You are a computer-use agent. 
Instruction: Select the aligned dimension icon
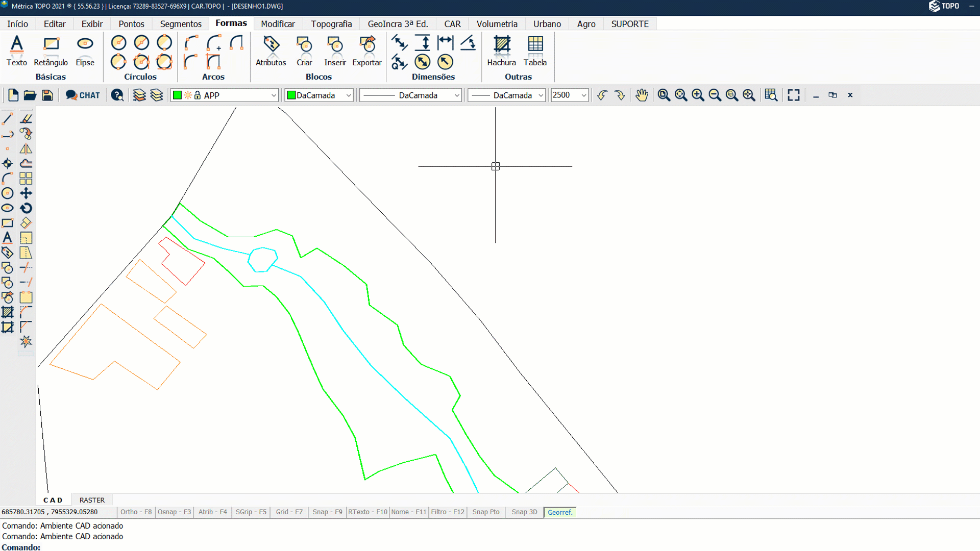coord(399,43)
